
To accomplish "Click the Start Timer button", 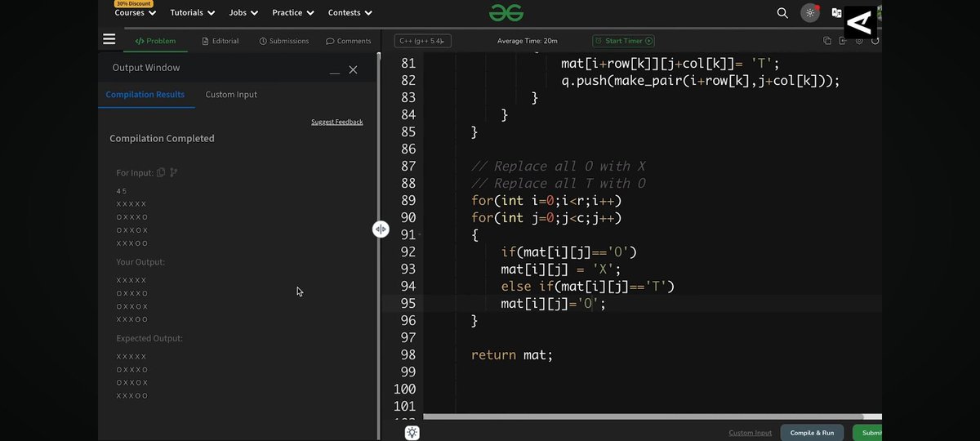I will 624,41.
